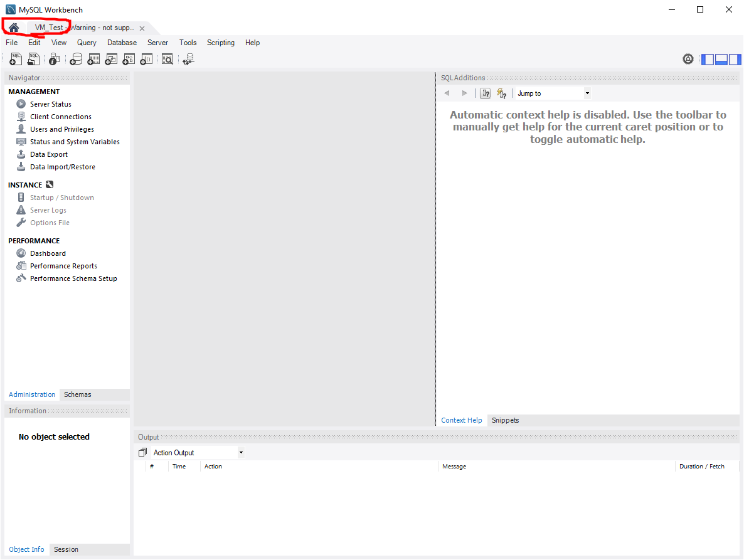Open the View menu
The image size is (744, 560).
pyautogui.click(x=59, y=43)
